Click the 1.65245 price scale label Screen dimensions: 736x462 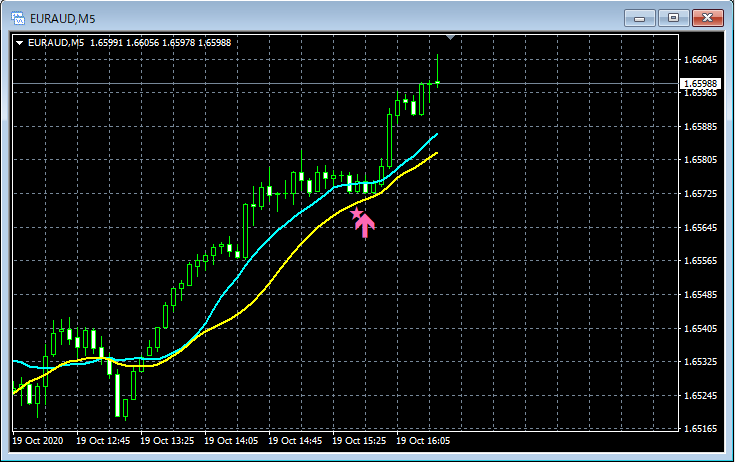pos(700,395)
